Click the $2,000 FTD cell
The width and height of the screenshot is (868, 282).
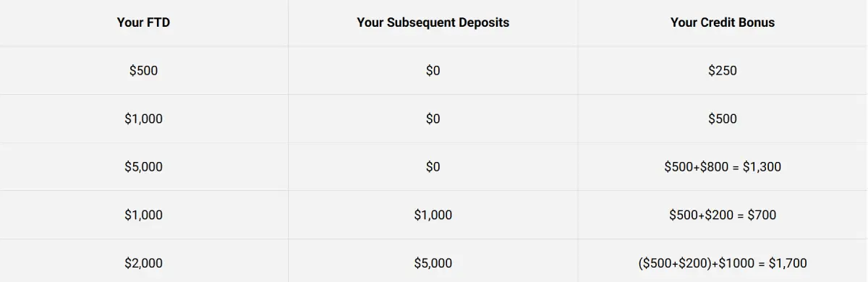coord(143,263)
